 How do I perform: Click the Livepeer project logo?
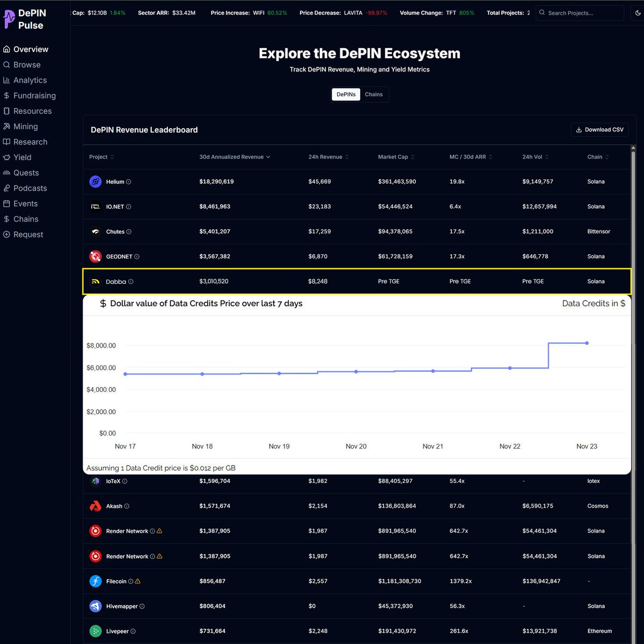tap(96, 631)
